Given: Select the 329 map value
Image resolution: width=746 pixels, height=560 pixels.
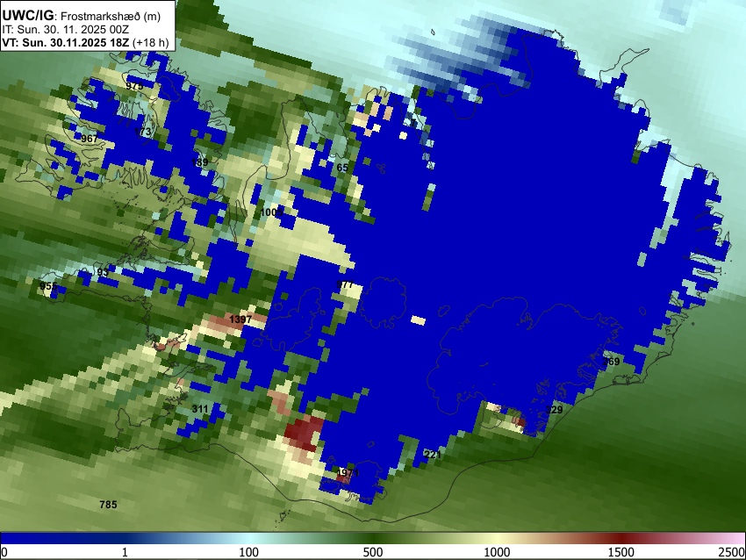Looking at the screenshot, I should tap(555, 409).
